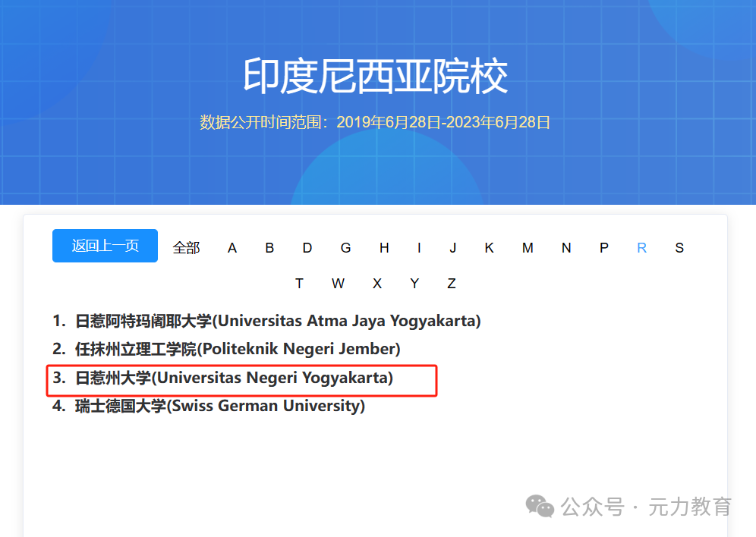Select the letter M filter
The height and width of the screenshot is (537, 756).
528,247
